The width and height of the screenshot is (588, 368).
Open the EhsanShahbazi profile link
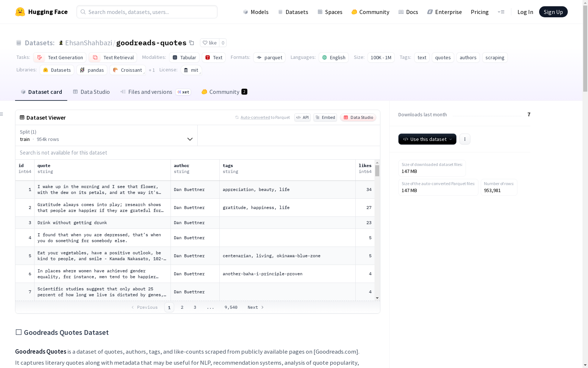pos(89,43)
